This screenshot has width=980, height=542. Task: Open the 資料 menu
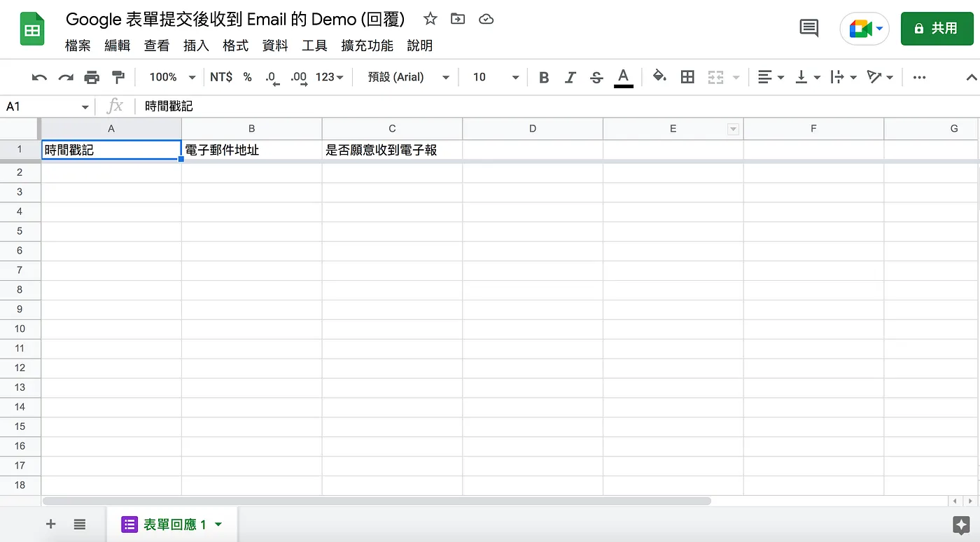(x=275, y=46)
